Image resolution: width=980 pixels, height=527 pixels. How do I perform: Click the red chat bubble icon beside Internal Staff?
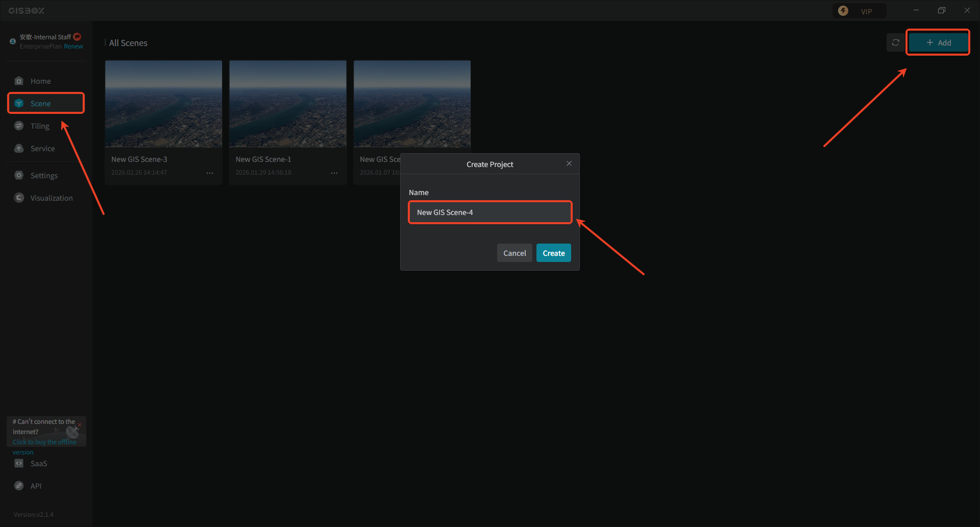pos(77,37)
